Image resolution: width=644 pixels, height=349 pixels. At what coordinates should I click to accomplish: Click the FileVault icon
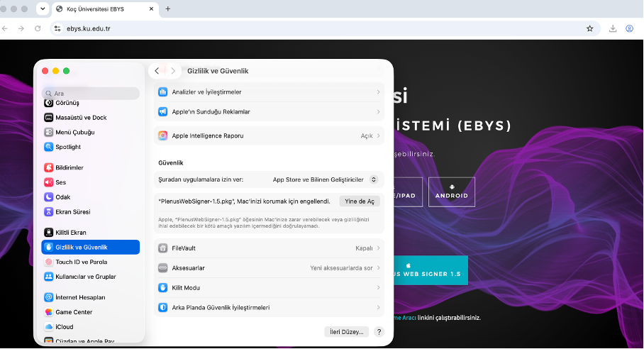[163, 248]
